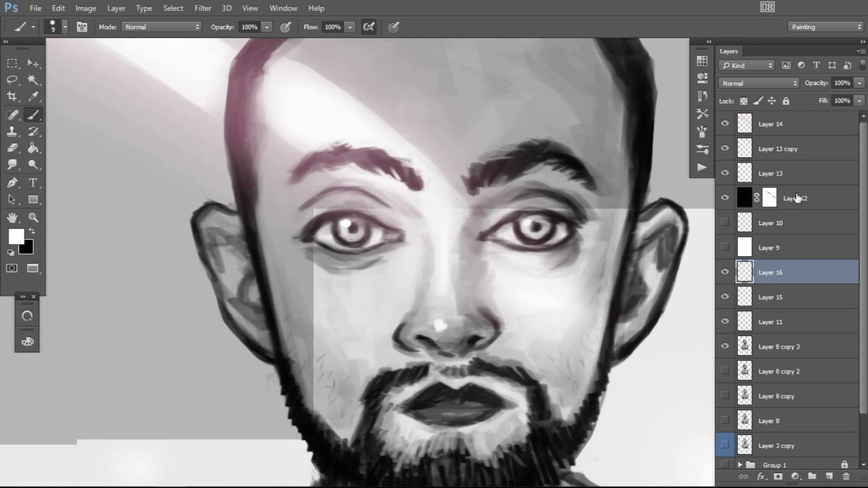868x488 pixels.
Task: Select the Horizontal Type tool
Action: click(x=34, y=182)
